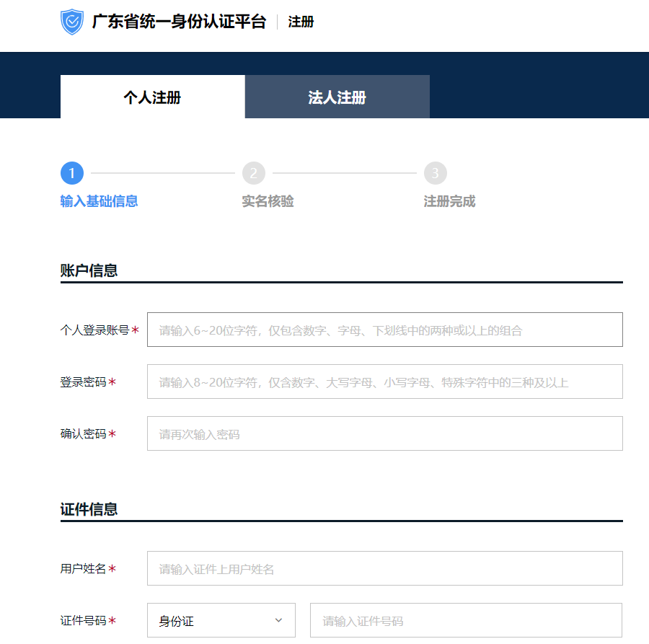
Task: Expand the certificate type selection list
Action: 221,620
